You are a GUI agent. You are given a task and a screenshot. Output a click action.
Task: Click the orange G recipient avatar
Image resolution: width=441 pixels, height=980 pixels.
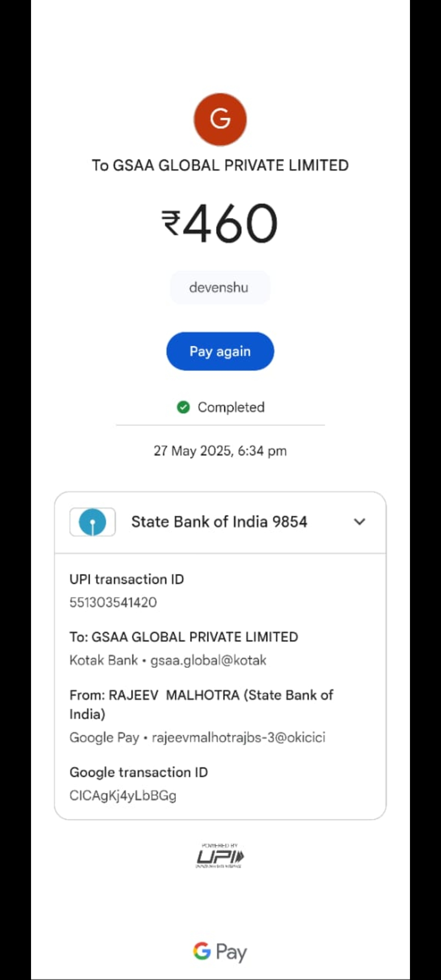220,119
